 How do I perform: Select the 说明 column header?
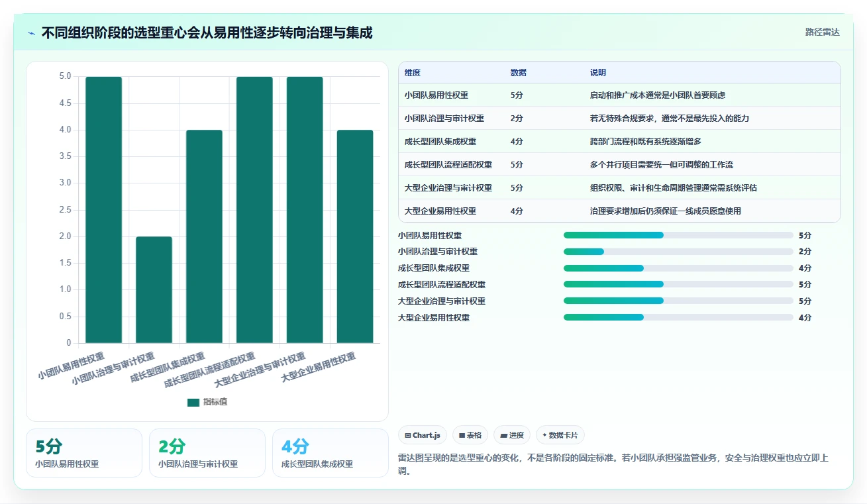[x=598, y=73]
